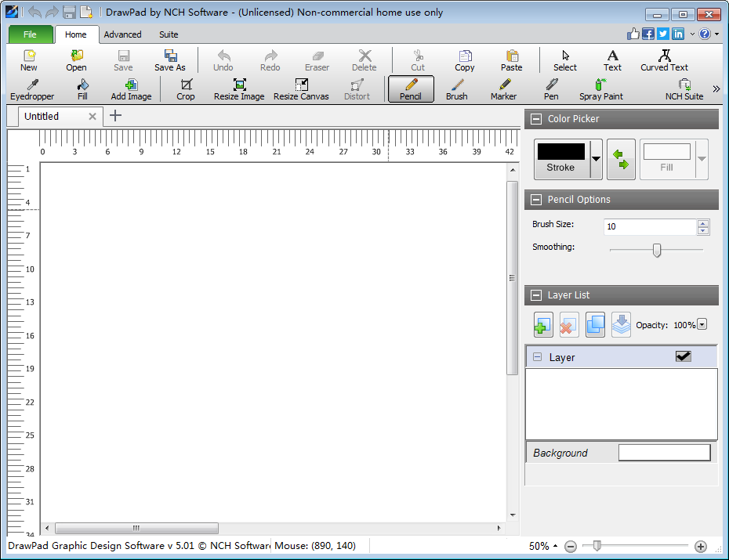Delete layer with the red X icon
Image resolution: width=729 pixels, height=560 pixels.
click(569, 324)
